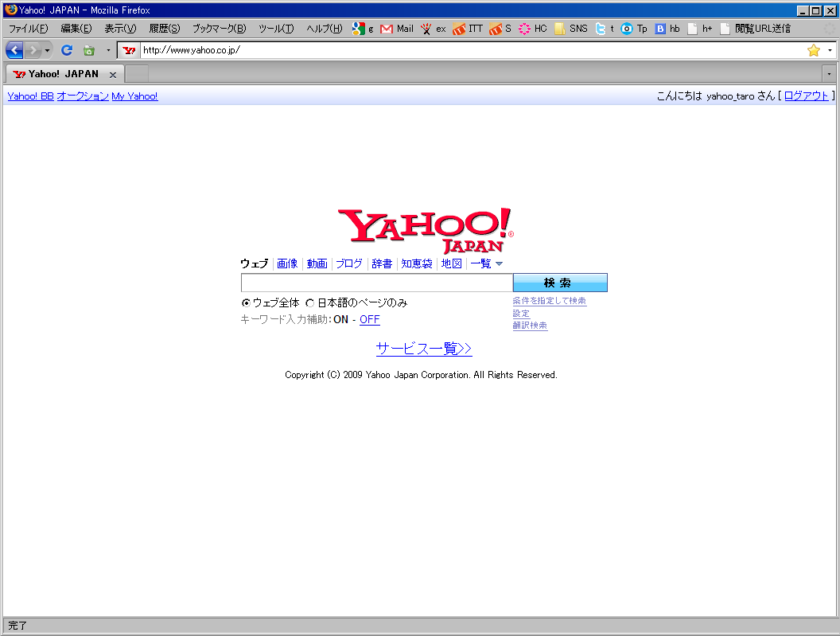Open the Google bookmark labeled g

pos(363,29)
